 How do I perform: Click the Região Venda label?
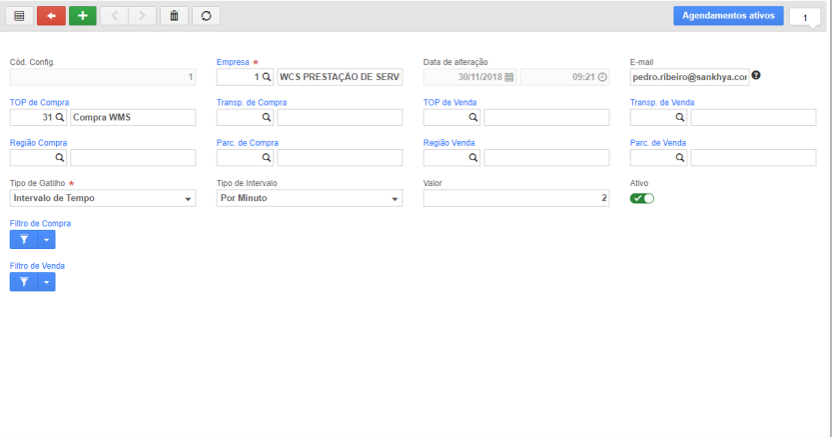click(449, 143)
